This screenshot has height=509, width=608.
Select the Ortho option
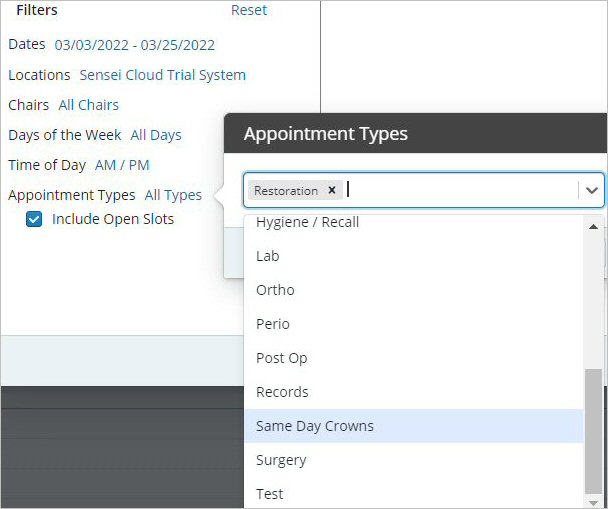click(x=275, y=290)
